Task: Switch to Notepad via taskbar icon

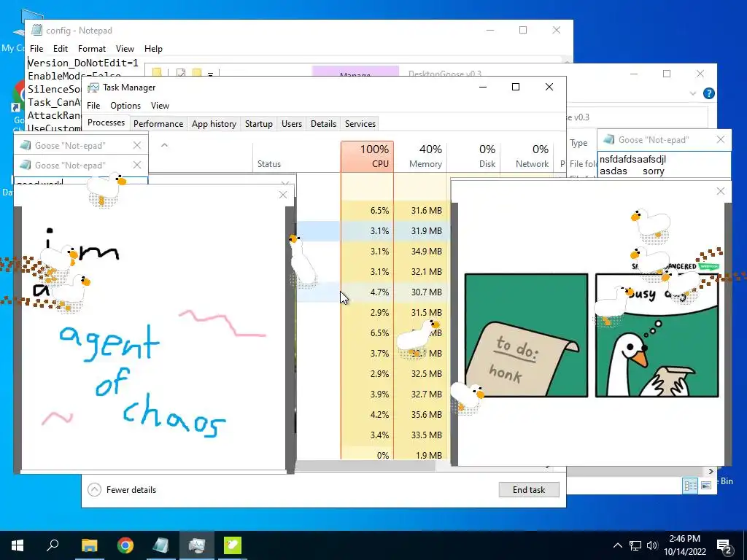Action: click(x=161, y=545)
